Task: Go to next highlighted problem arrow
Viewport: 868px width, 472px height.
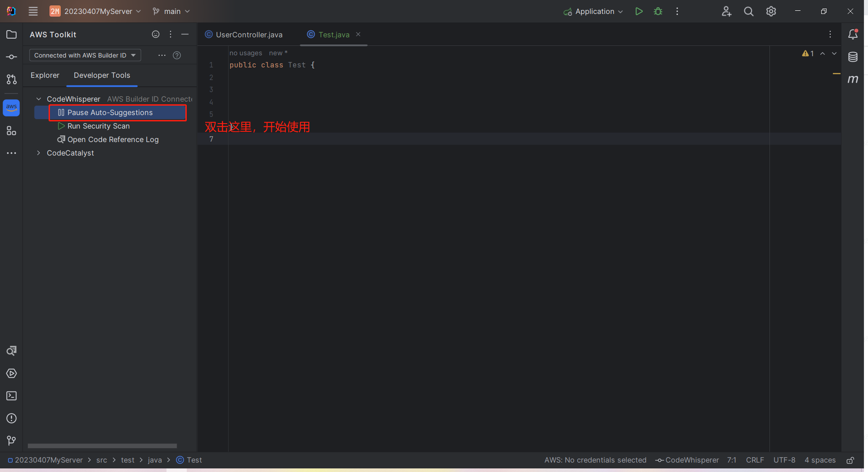Action: 834,53
